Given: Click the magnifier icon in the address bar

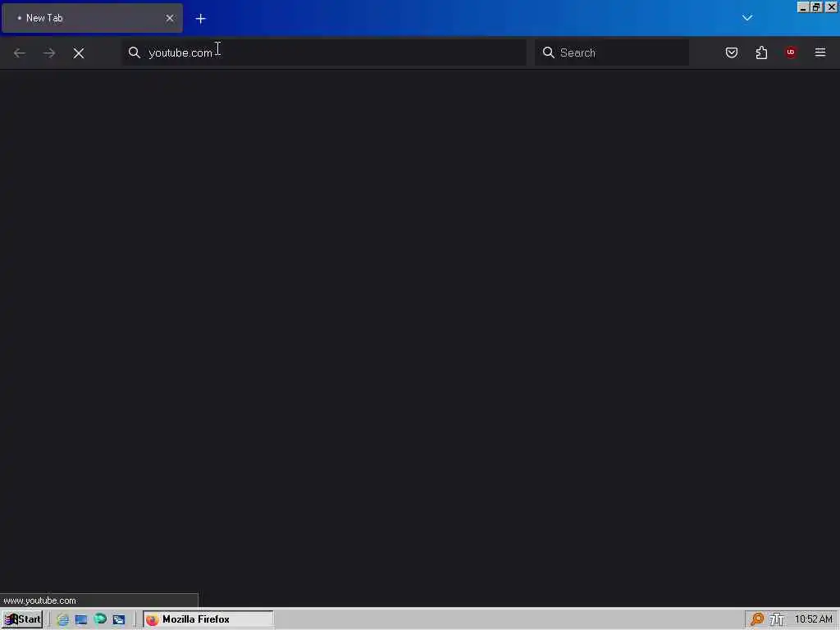Looking at the screenshot, I should [x=134, y=52].
